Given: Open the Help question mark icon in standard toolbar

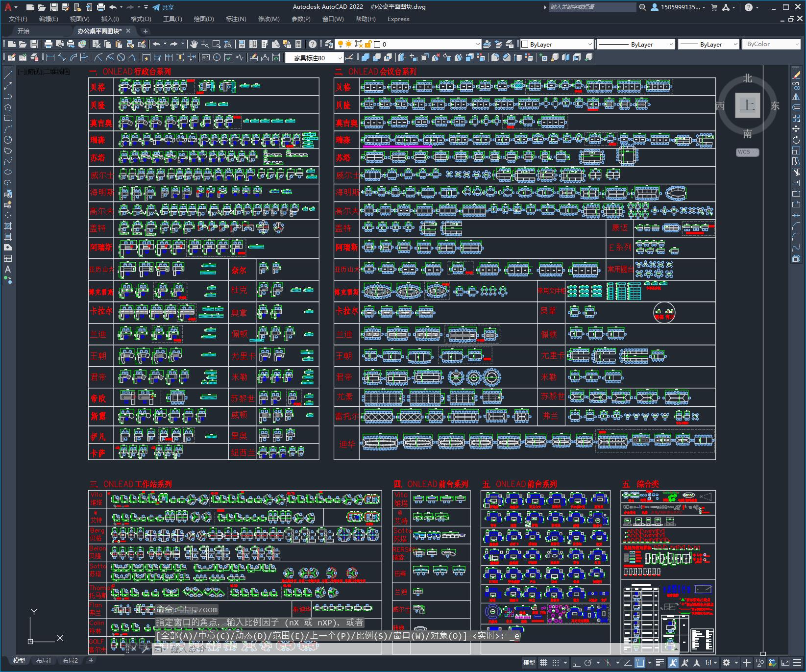Looking at the screenshot, I should (312, 44).
